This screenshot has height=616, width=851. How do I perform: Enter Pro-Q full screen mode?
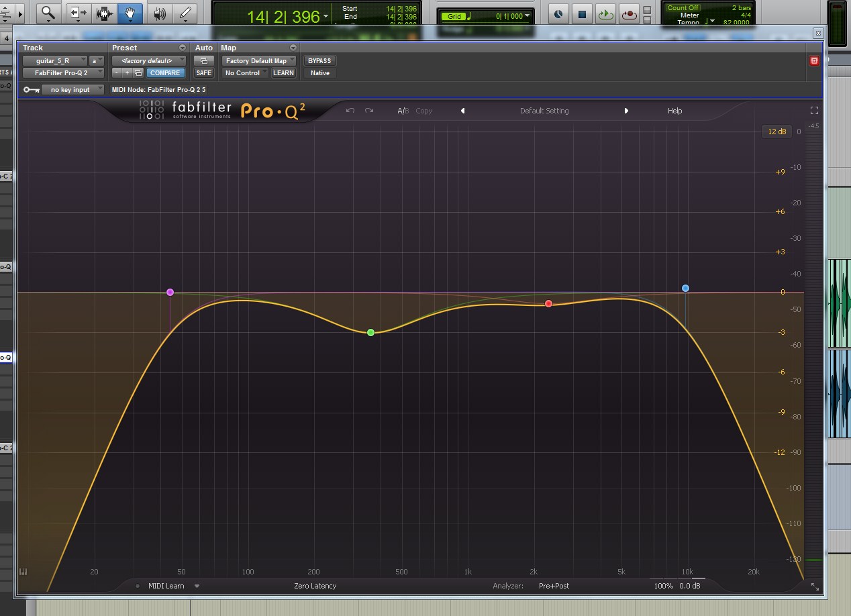(x=815, y=110)
